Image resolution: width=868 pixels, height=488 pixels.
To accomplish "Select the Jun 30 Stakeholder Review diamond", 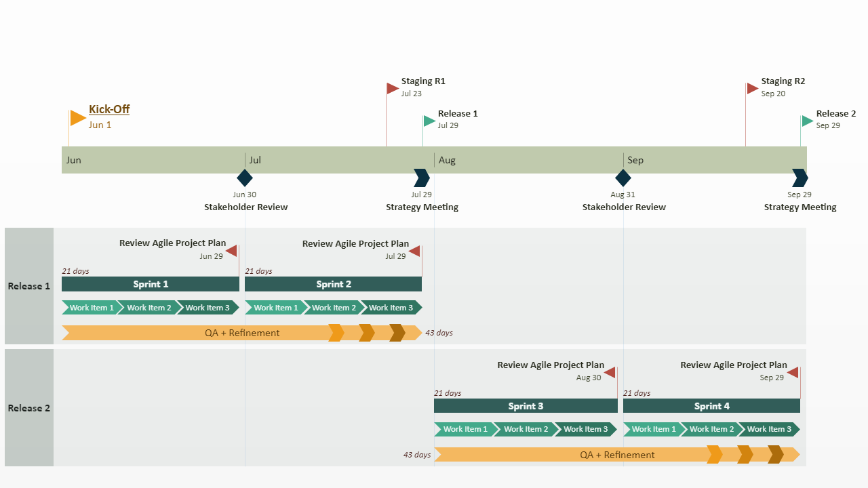I will click(245, 178).
